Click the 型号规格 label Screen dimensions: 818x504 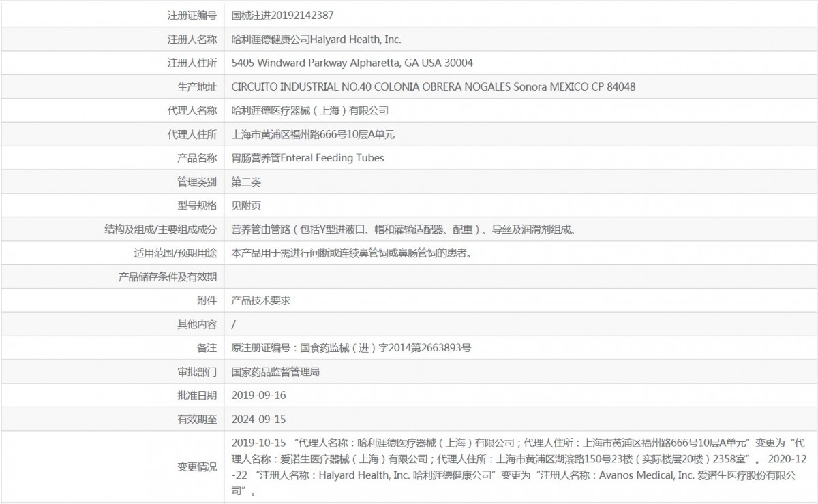pyautogui.click(x=197, y=206)
